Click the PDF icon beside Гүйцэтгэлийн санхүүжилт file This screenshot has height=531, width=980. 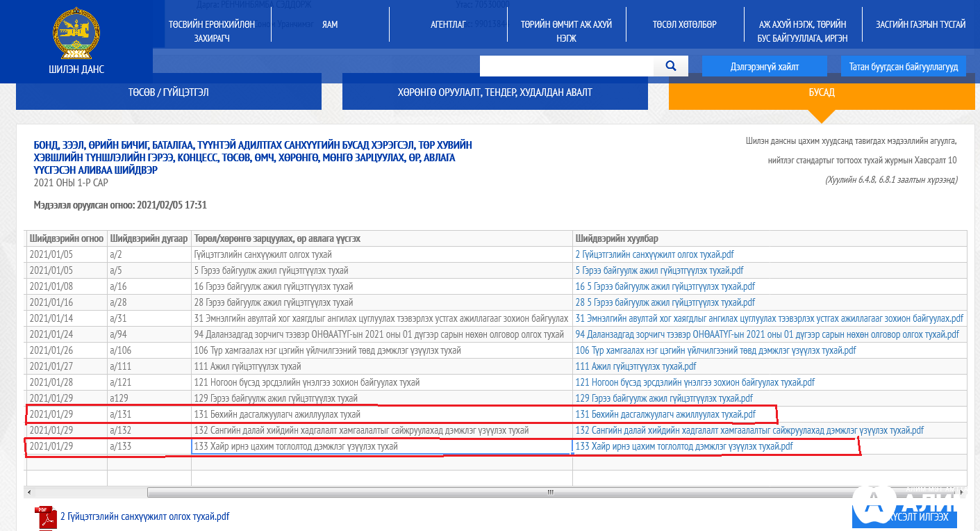[47, 518]
